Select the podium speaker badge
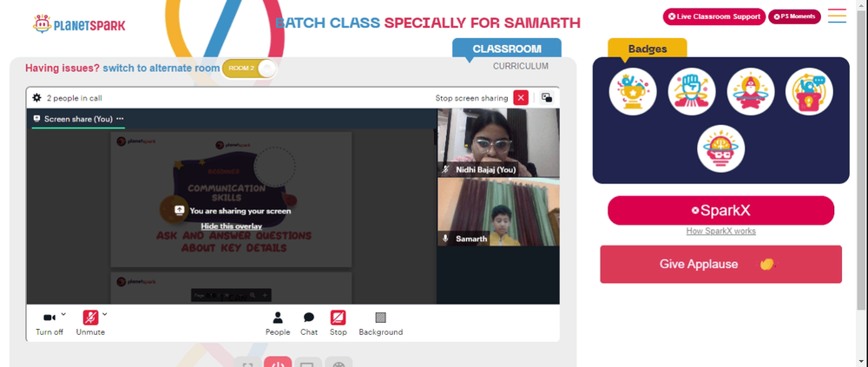The image size is (868, 367). coord(809,91)
